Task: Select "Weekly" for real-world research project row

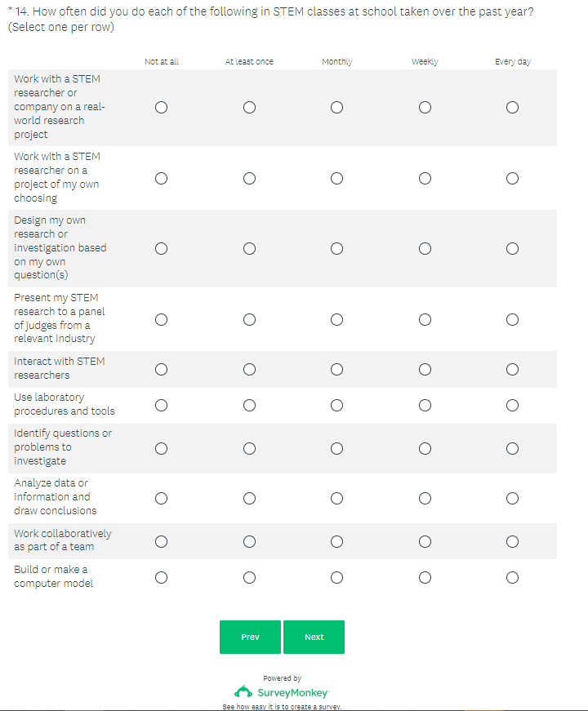Action: pos(425,107)
